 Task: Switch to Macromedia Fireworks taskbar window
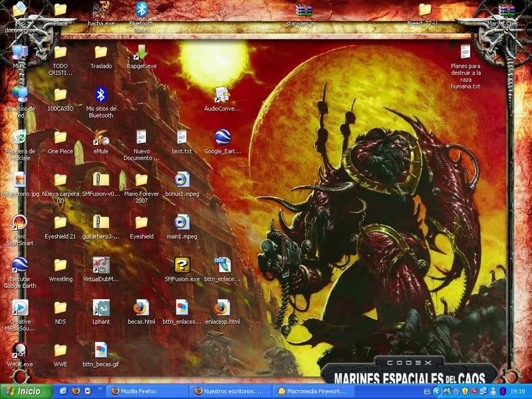coord(313,392)
